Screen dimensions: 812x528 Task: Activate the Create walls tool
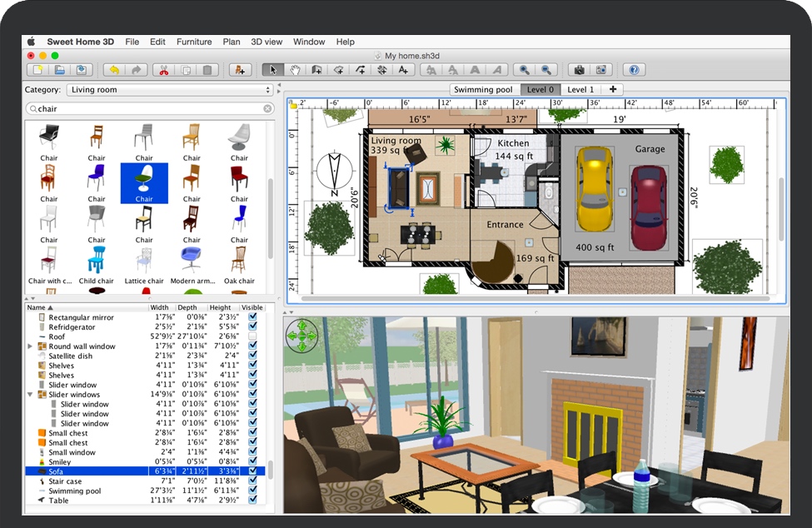317,70
